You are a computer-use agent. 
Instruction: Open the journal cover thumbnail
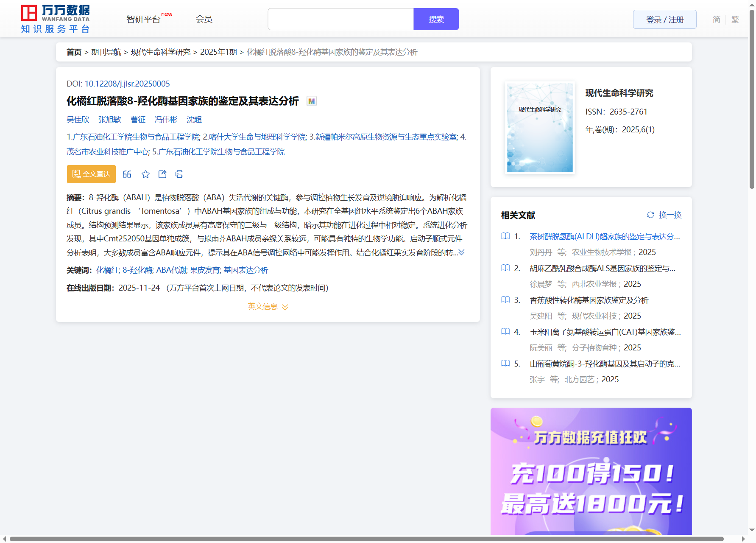[540, 128]
